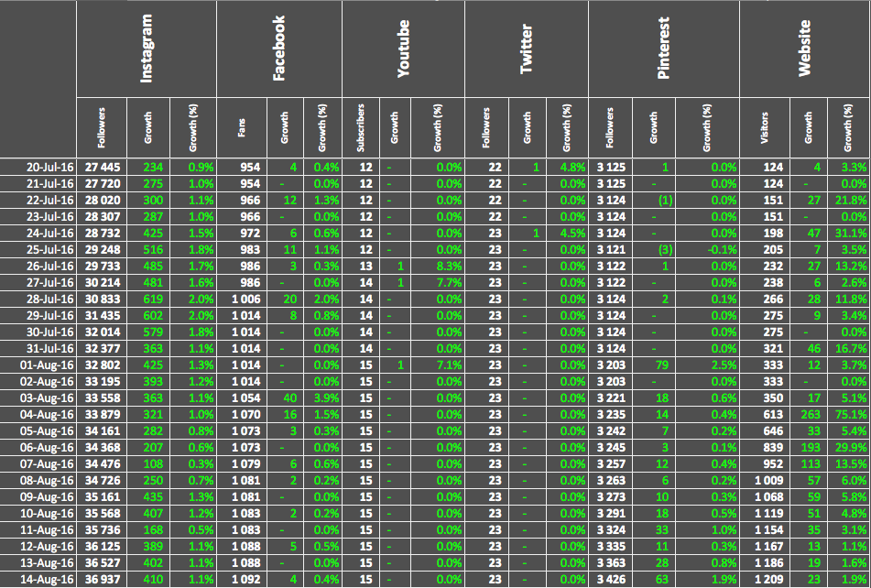Viewport: 871px width, 588px height.
Task: Click Pinterest growth percentage 2.5%
Action: click(x=708, y=365)
